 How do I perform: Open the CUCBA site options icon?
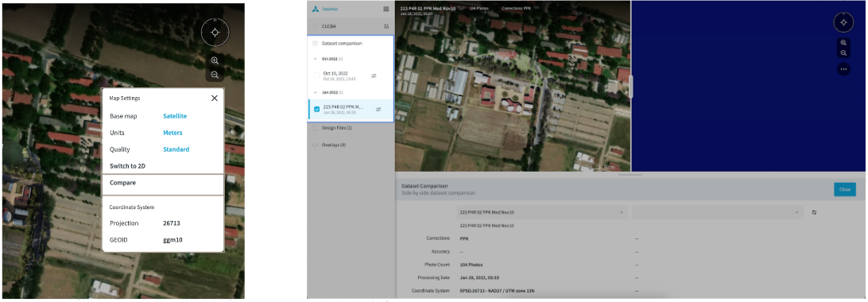click(x=386, y=26)
